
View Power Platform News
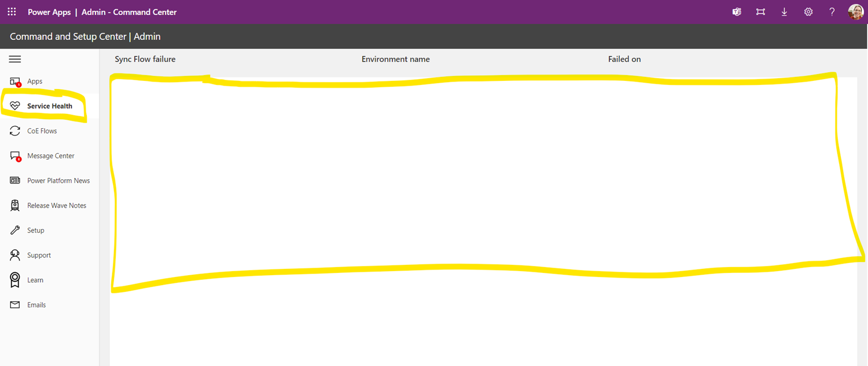click(58, 180)
